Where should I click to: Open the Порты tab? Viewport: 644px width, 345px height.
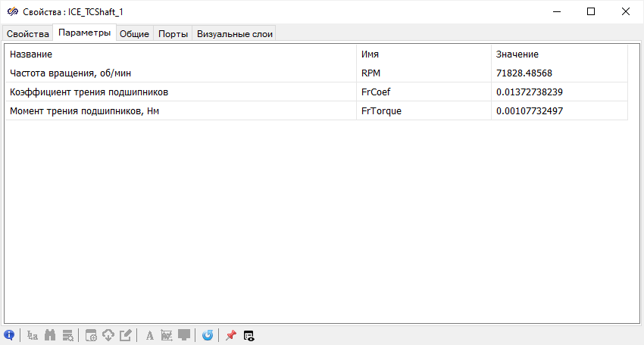tap(173, 33)
